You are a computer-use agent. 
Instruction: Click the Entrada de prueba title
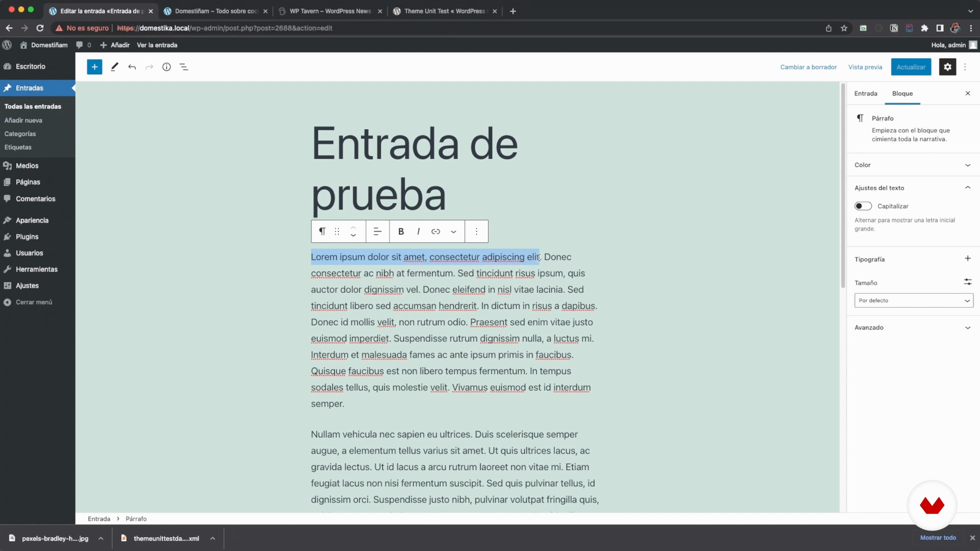pos(414,169)
